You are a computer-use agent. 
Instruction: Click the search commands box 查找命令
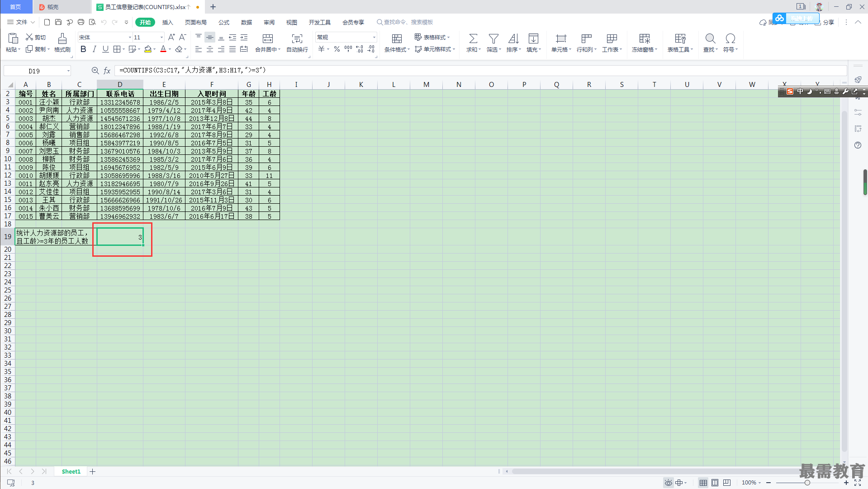coord(405,22)
